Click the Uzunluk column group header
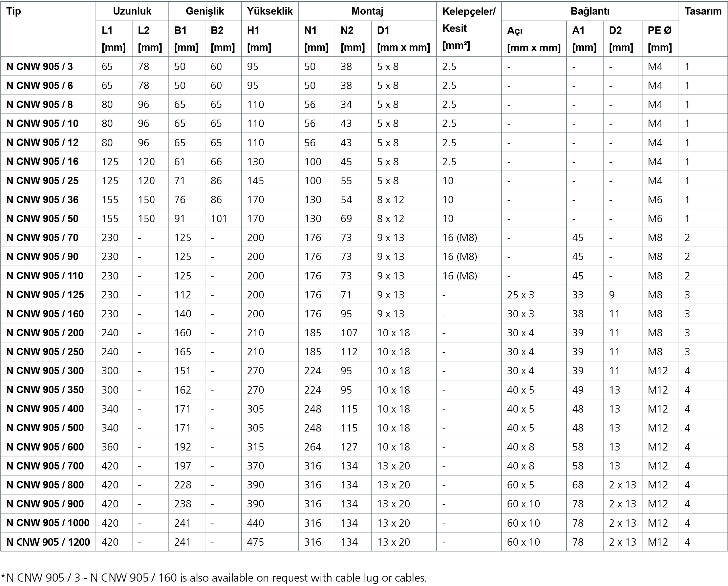Image resolution: width=728 pixels, height=586 pixels. [132, 11]
